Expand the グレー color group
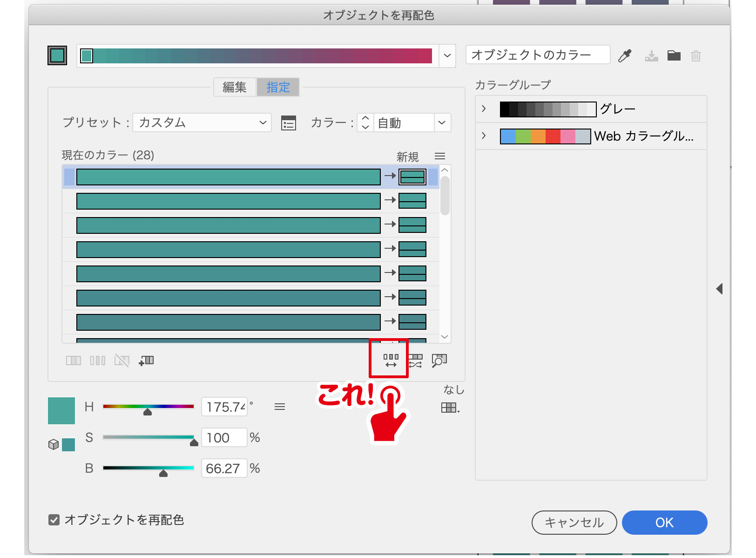Viewport: 756px width, 558px height. (x=484, y=109)
